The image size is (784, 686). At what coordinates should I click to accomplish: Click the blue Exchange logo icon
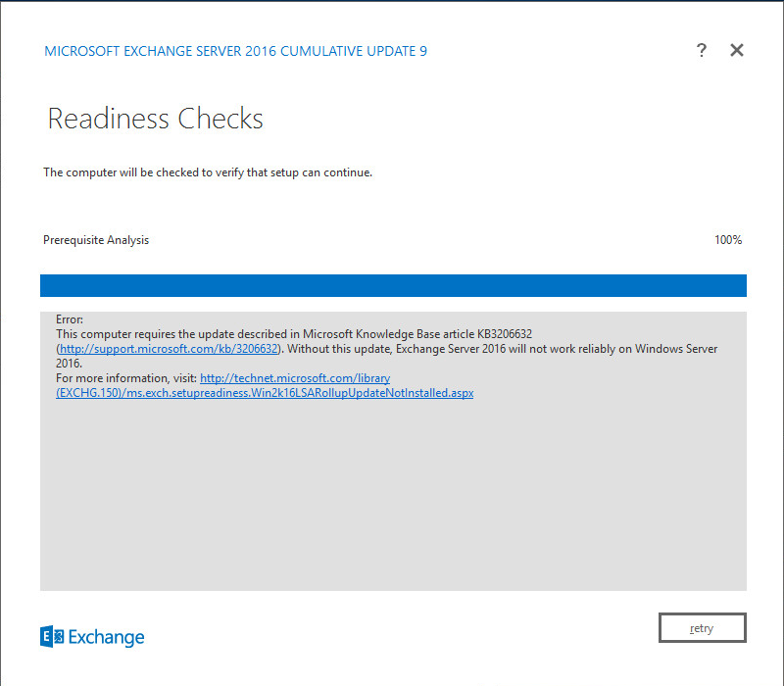click(52, 636)
